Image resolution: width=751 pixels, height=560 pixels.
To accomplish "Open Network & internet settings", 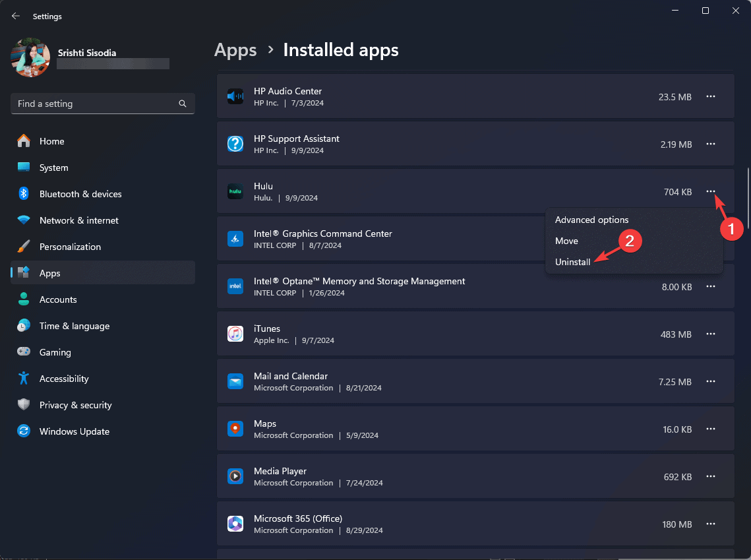I will [x=102, y=220].
